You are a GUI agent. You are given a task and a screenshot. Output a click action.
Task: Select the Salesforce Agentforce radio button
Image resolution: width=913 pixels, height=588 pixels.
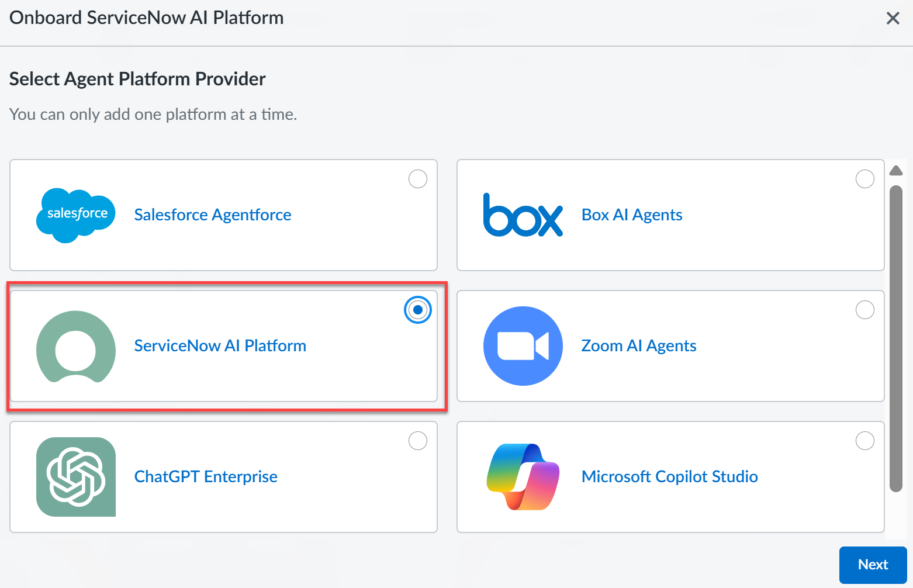[418, 179]
